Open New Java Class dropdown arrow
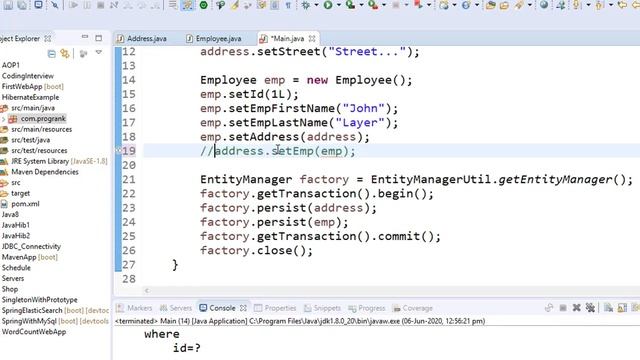640x360 pixels. click(476, 5)
